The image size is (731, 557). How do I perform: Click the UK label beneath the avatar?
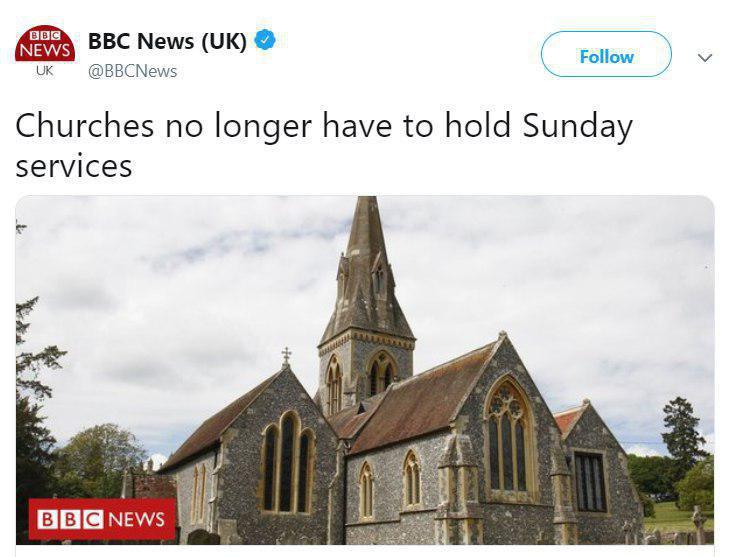(x=45, y=71)
